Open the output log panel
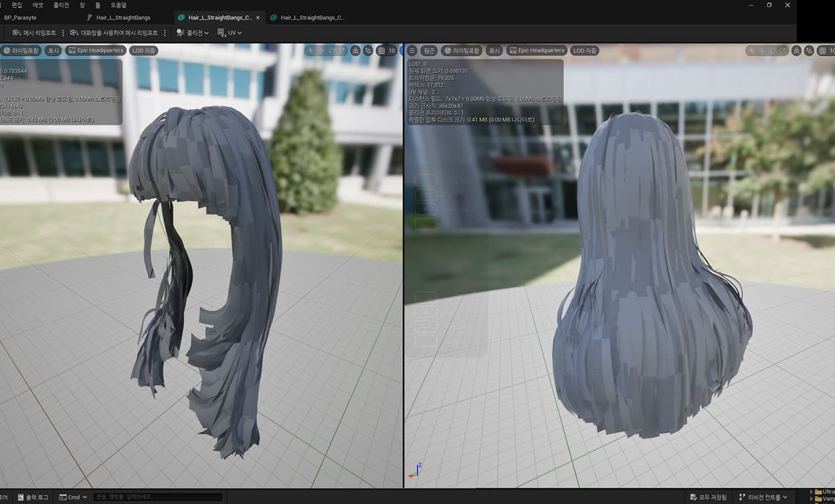The image size is (835, 504). tap(33, 497)
